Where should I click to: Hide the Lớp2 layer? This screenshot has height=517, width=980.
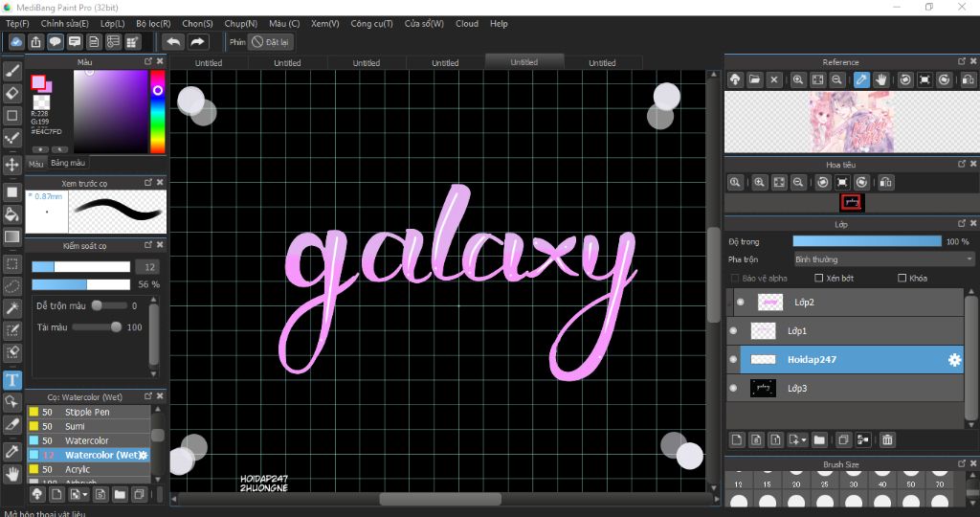tap(741, 302)
